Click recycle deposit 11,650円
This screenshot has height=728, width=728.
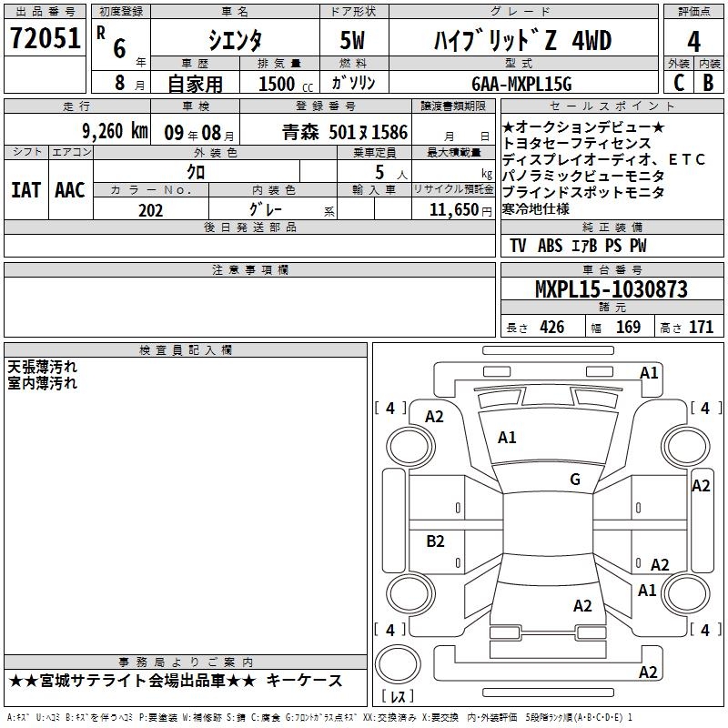pyautogui.click(x=460, y=210)
